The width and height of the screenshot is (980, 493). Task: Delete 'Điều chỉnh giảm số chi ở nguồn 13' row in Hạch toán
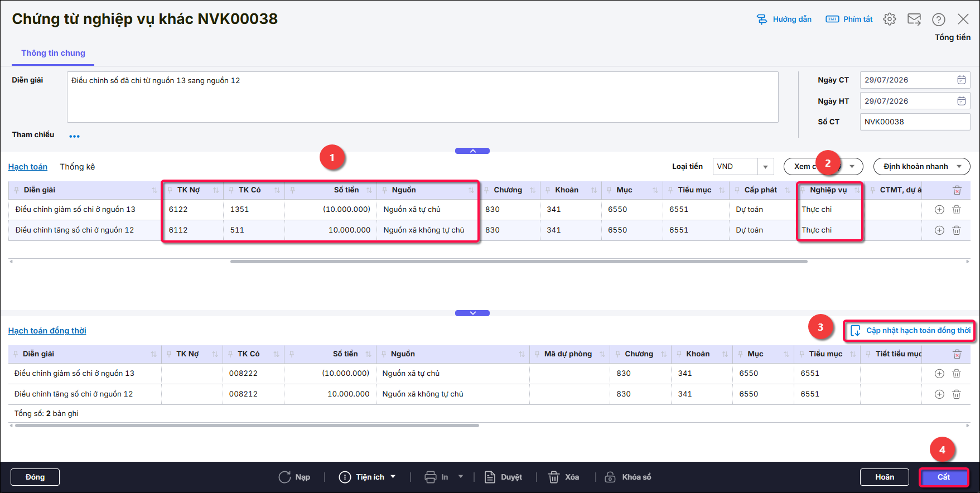[957, 210]
